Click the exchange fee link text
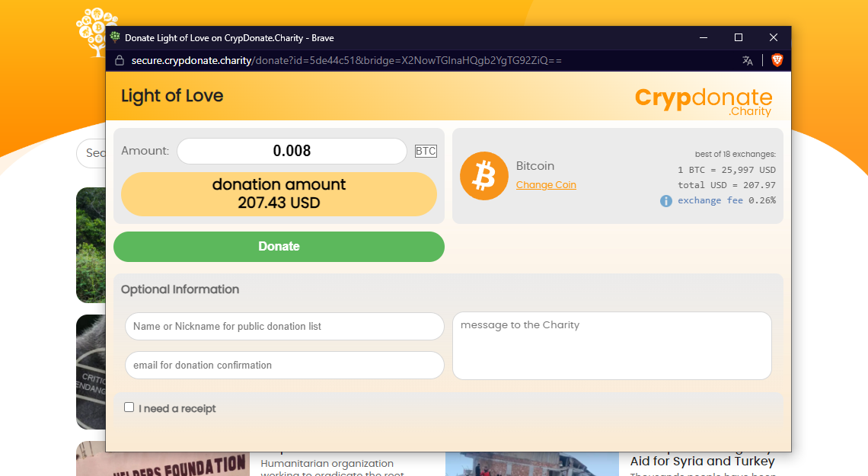Image resolution: width=868 pixels, height=476 pixels. (710, 200)
